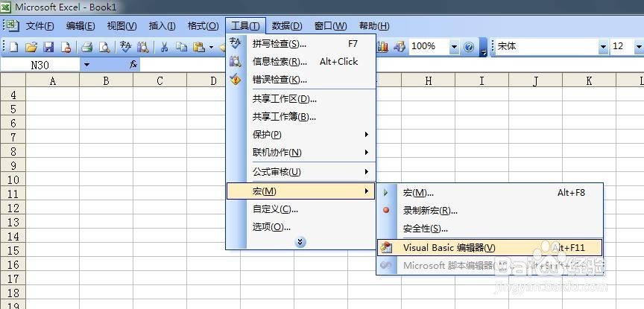The image size is (644, 309).
Task: Print using the printer icon
Action: (86, 47)
